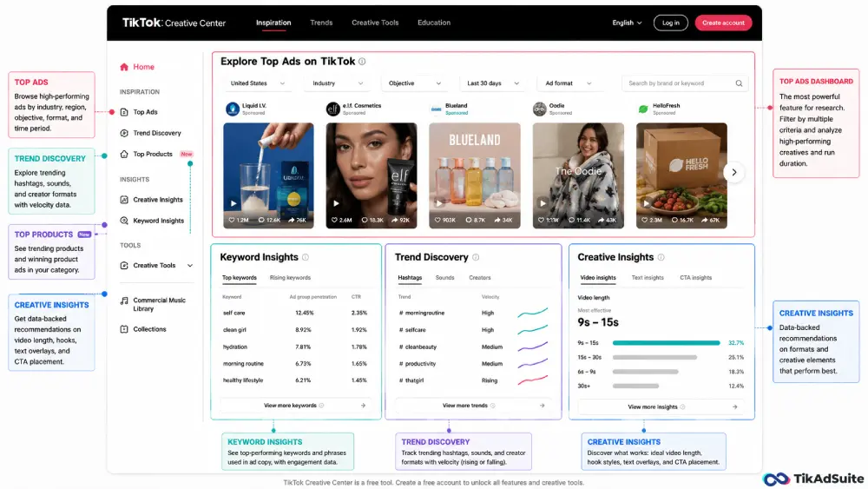
Task: Open the Blueland ad thumbnail
Action: point(475,175)
